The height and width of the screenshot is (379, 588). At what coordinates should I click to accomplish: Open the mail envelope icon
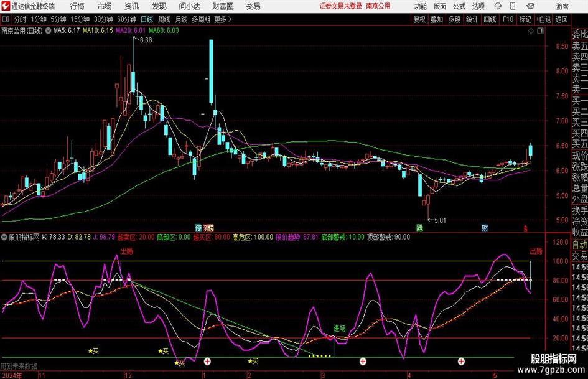tap(530, 6)
